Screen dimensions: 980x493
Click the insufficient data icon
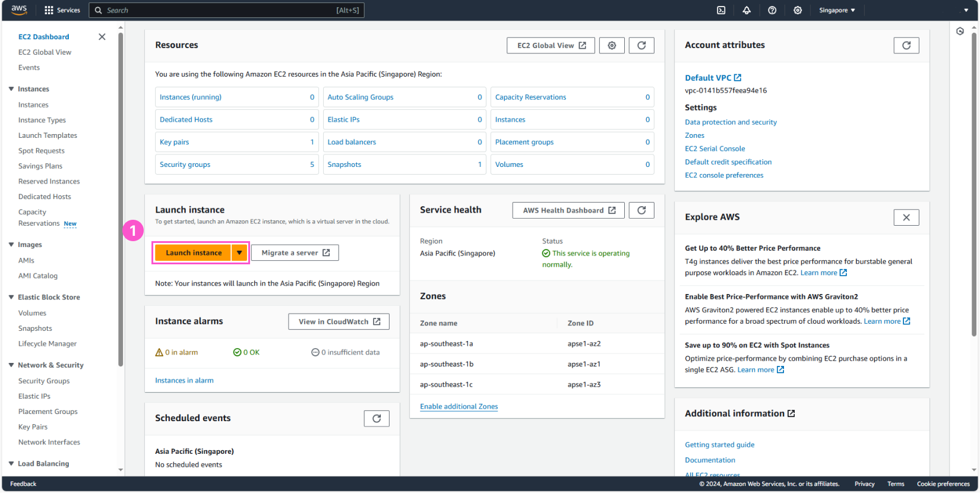[315, 352]
